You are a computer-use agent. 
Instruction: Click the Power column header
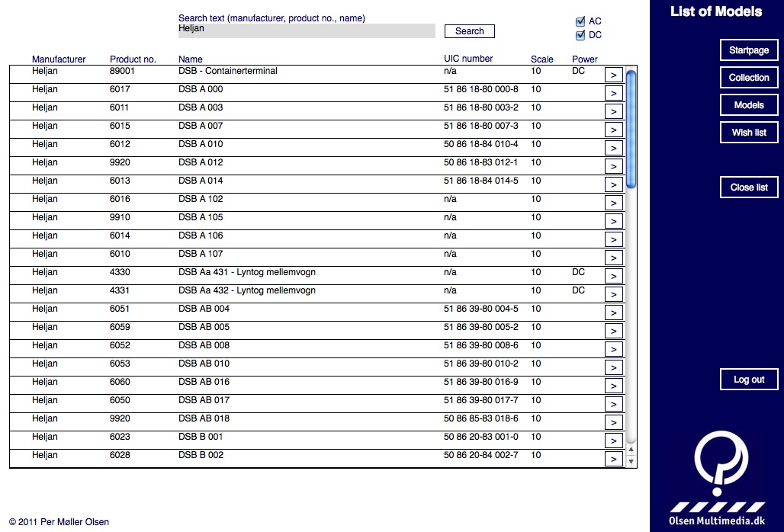[x=585, y=59]
